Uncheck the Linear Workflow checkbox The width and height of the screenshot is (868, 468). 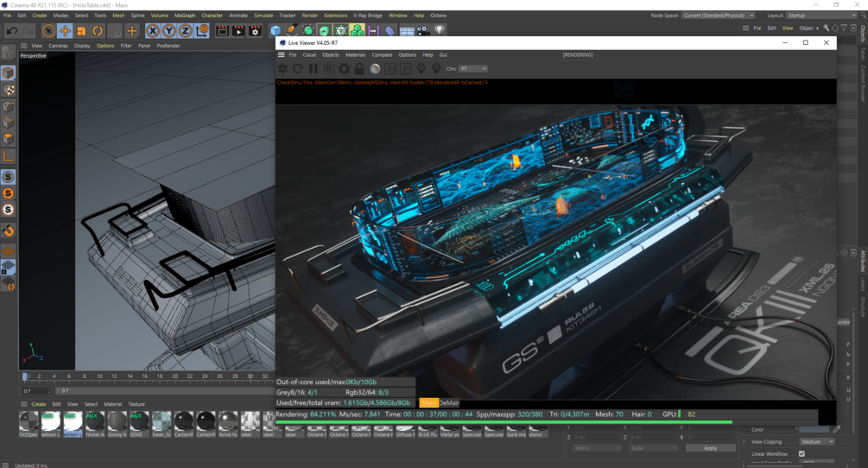[801, 453]
